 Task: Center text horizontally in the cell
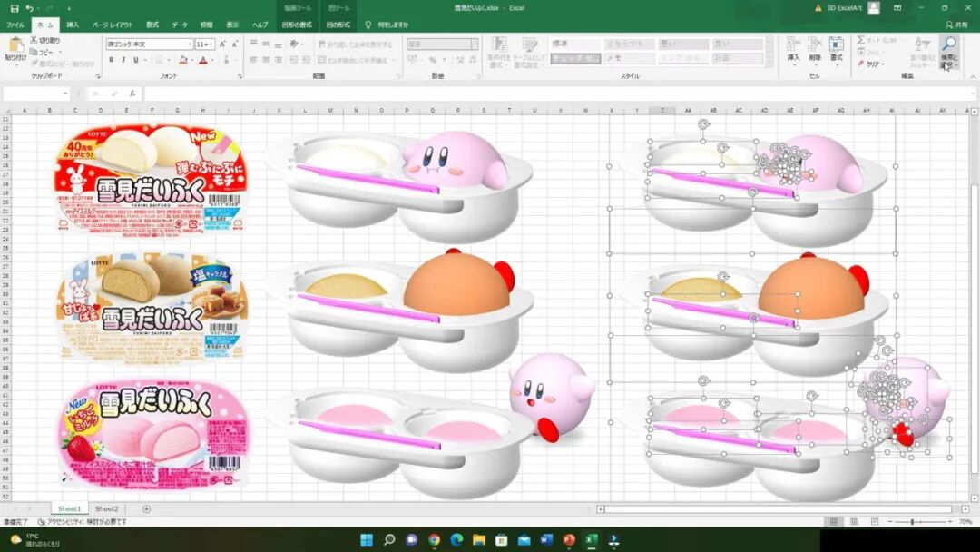(266, 60)
